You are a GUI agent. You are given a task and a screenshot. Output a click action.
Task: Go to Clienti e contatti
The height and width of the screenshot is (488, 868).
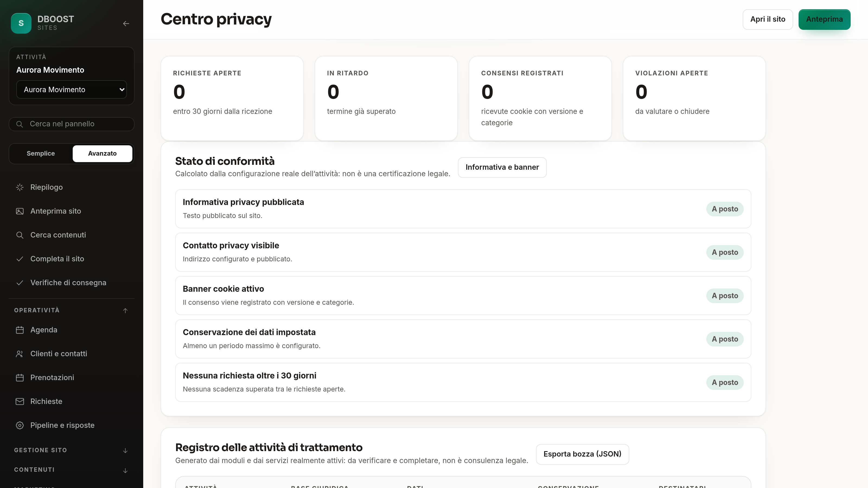coord(71,354)
